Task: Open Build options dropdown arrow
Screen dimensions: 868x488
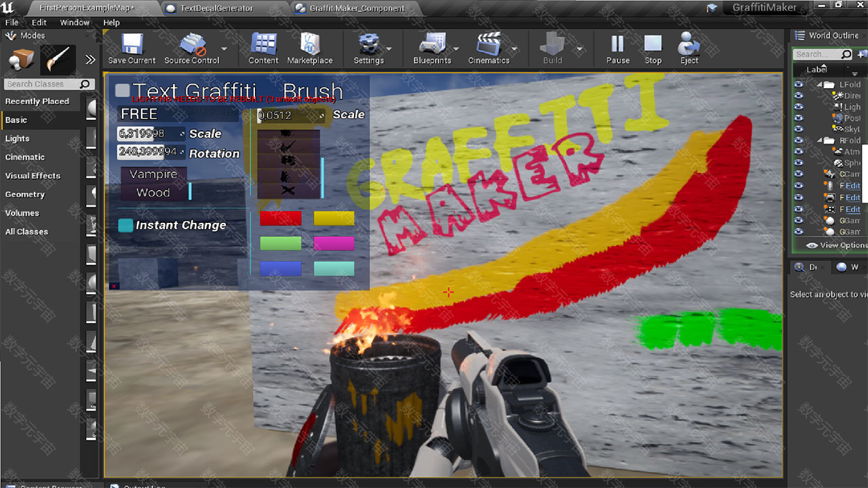Action: pyautogui.click(x=579, y=49)
